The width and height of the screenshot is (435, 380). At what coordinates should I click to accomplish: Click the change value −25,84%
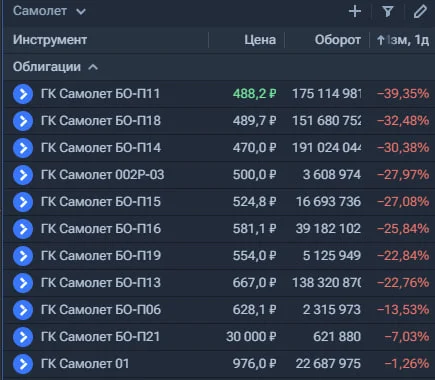pyautogui.click(x=403, y=229)
